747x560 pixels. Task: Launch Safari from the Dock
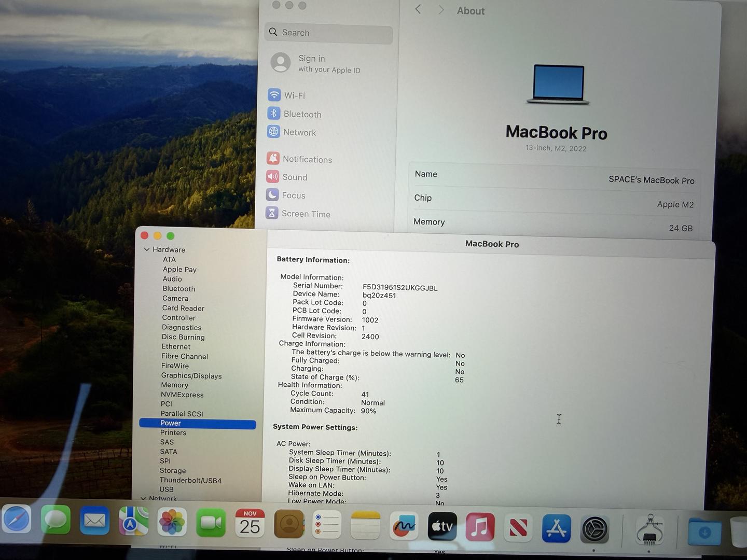click(x=16, y=520)
